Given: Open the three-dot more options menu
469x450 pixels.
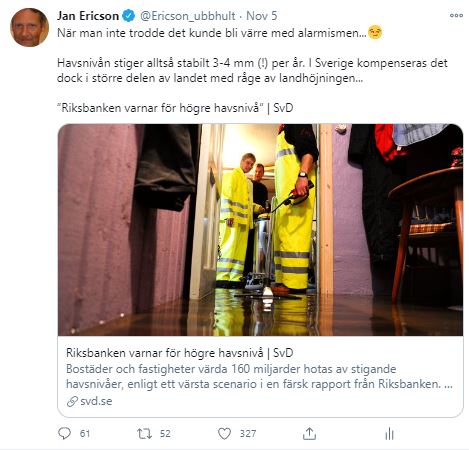Looking at the screenshot, I should pos(456,15).
